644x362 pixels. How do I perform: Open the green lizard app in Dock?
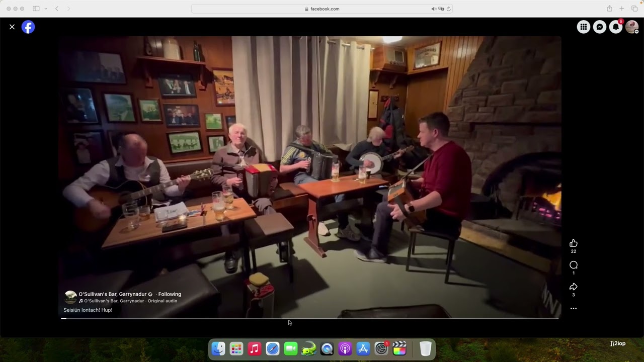309,348
